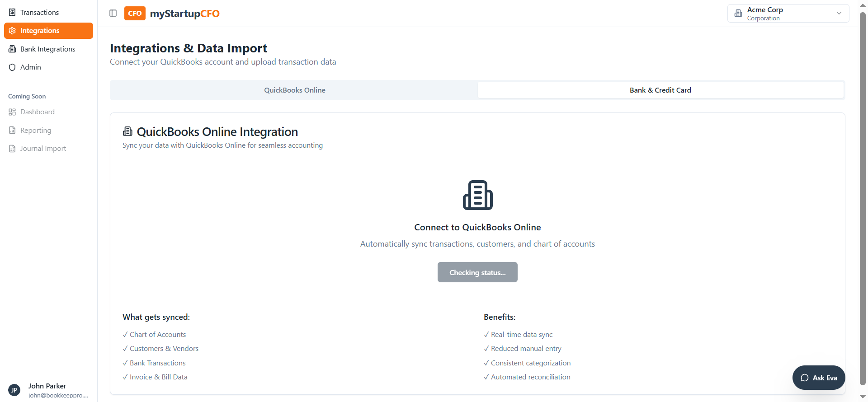Click the scrollbar down arrow
This screenshot has height=402, width=868.
(863, 397)
